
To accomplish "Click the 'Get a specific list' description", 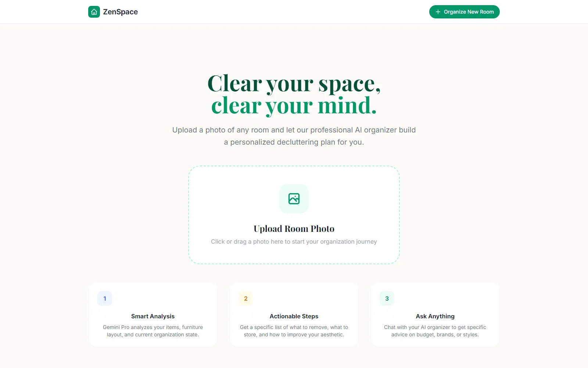I will tap(294, 331).
